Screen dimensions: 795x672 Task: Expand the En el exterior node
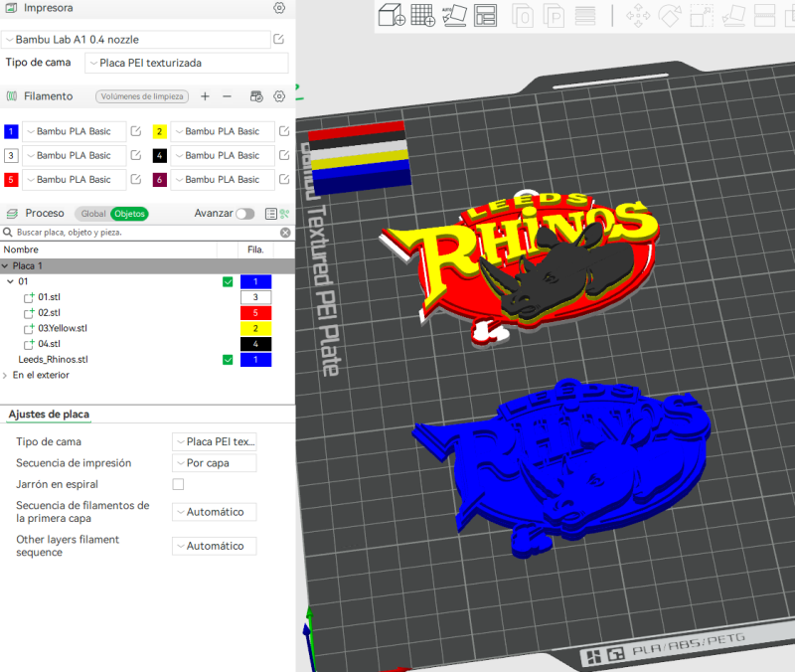(x=5, y=376)
